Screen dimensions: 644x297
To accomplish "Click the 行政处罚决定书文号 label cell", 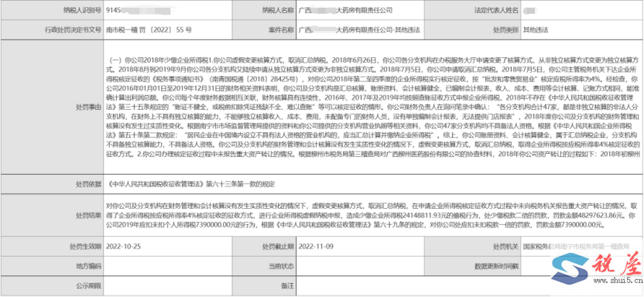I will point(51,30).
